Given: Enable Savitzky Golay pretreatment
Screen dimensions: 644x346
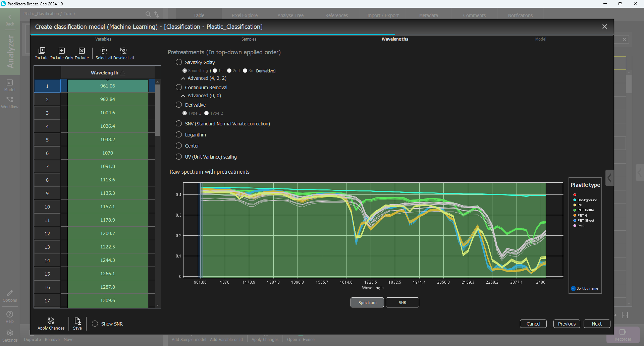Looking at the screenshot, I should pyautogui.click(x=179, y=62).
